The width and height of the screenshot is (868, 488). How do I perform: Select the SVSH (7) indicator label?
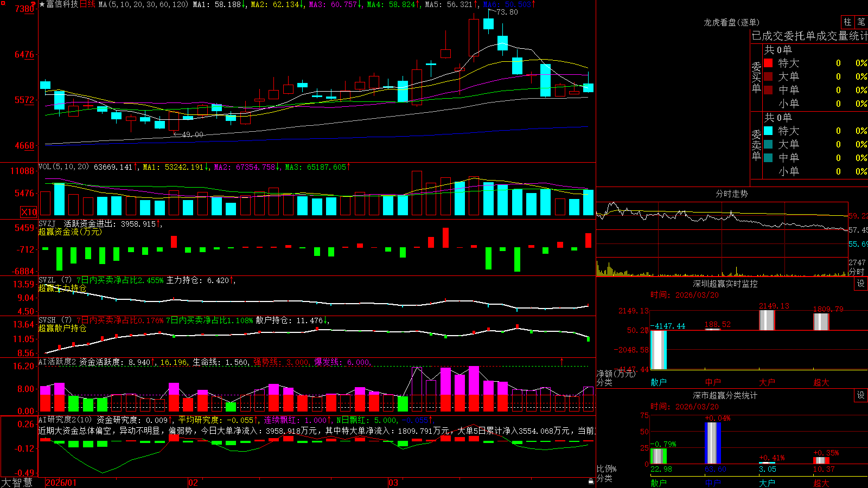(55, 320)
